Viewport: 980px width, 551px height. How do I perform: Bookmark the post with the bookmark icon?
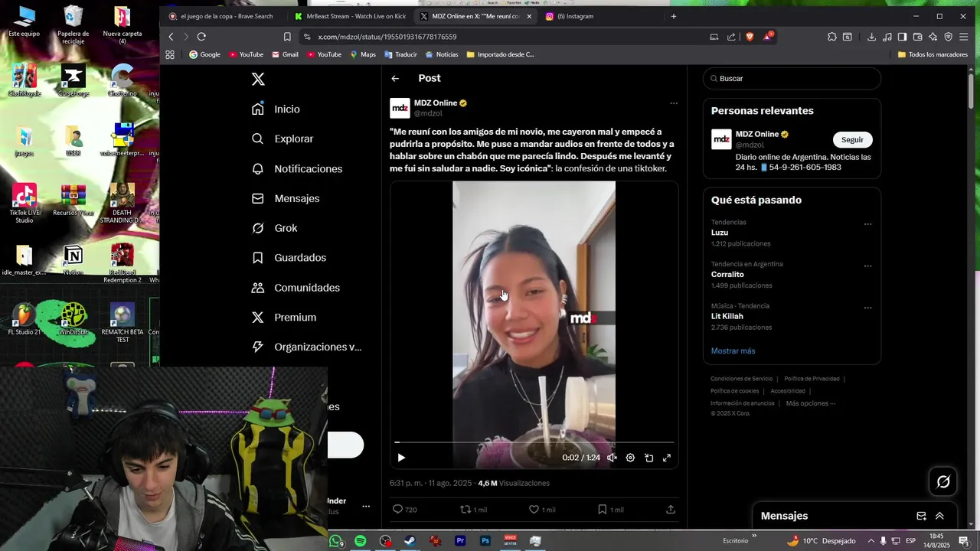pyautogui.click(x=603, y=510)
